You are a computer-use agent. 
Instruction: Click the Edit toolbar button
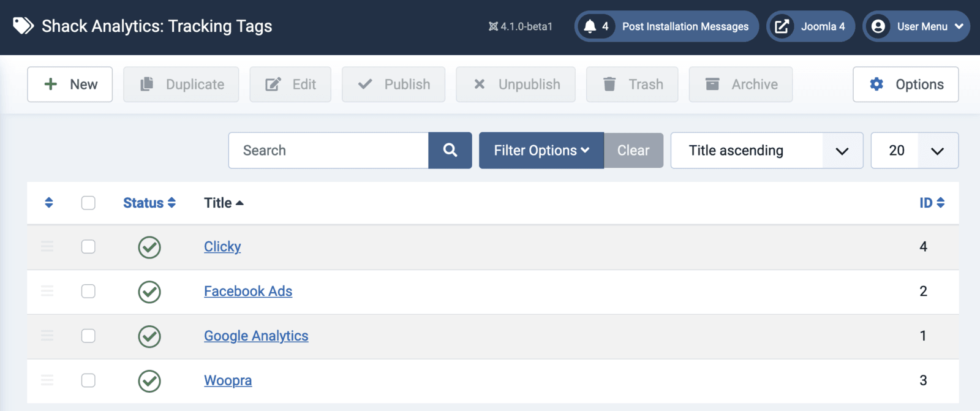[x=290, y=85]
